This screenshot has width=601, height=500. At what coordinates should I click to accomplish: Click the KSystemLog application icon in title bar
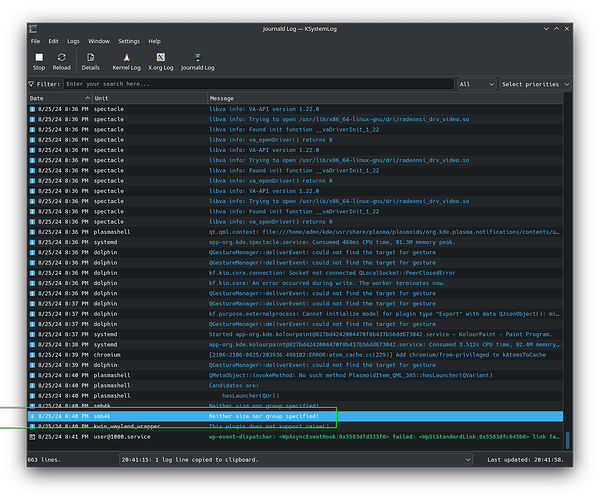(33, 29)
